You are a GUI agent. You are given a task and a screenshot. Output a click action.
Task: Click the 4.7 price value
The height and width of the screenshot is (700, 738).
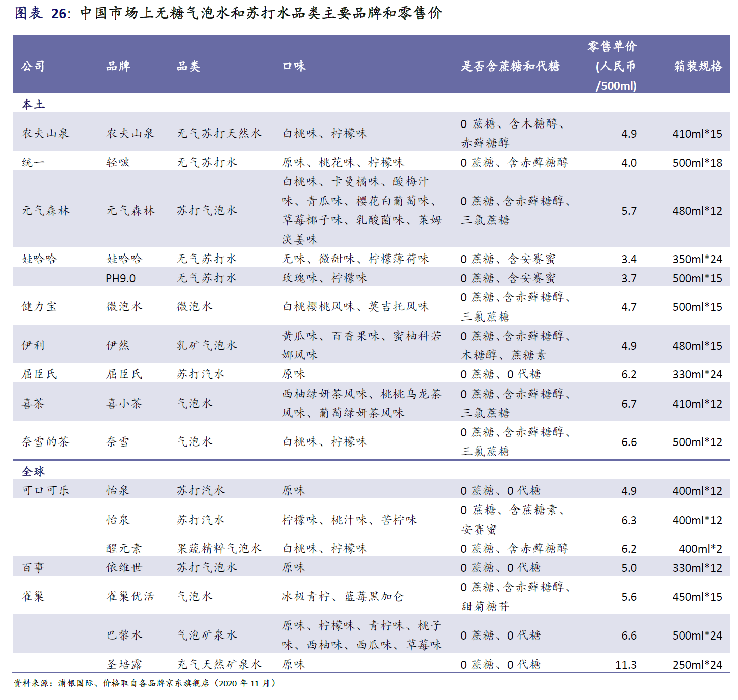click(629, 307)
